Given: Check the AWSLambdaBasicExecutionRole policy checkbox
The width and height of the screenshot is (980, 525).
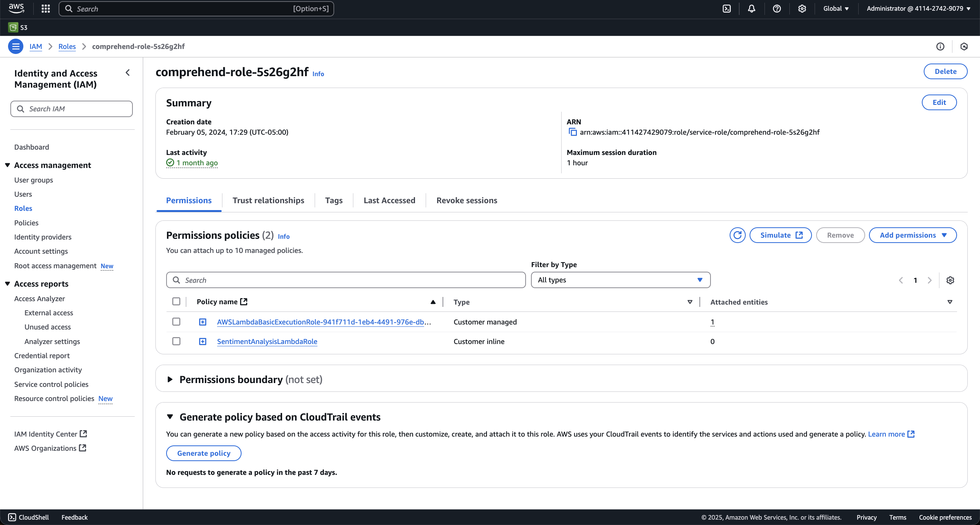Looking at the screenshot, I should (176, 322).
